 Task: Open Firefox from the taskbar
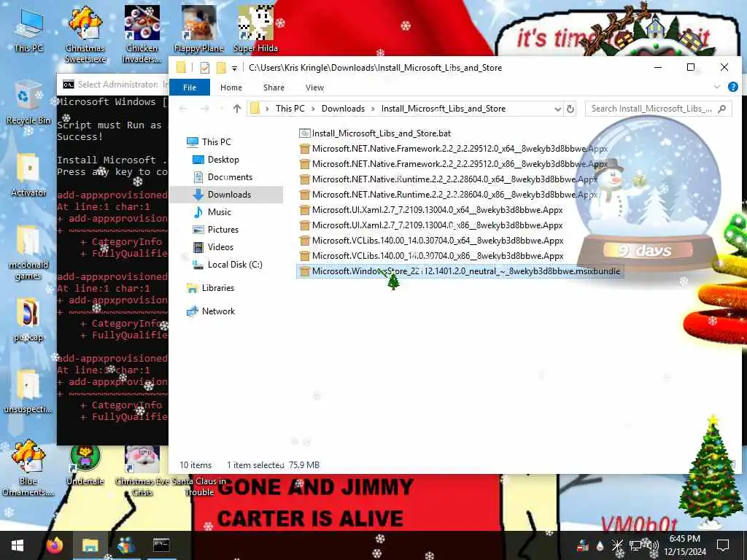point(55,545)
